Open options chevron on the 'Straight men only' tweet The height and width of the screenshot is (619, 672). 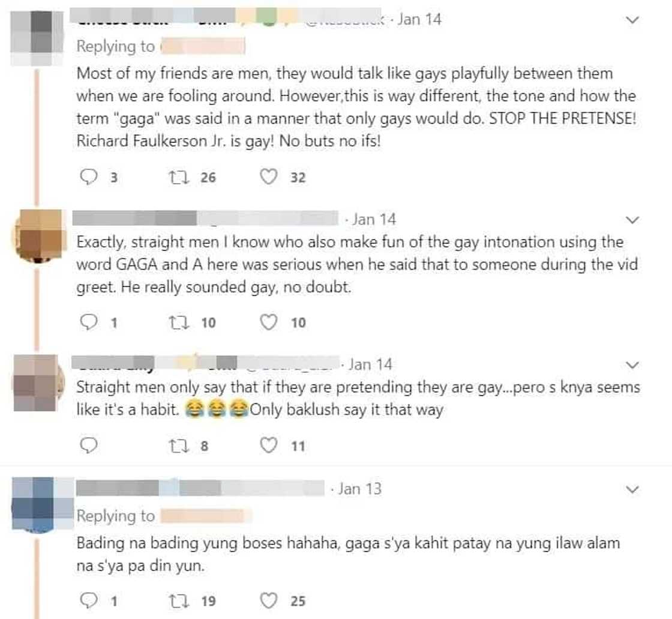click(632, 365)
